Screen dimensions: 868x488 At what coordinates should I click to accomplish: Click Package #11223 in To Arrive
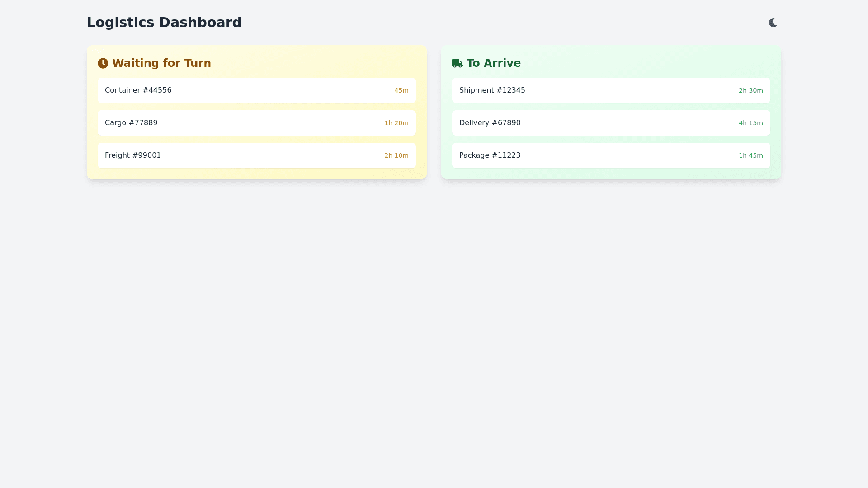611,155
